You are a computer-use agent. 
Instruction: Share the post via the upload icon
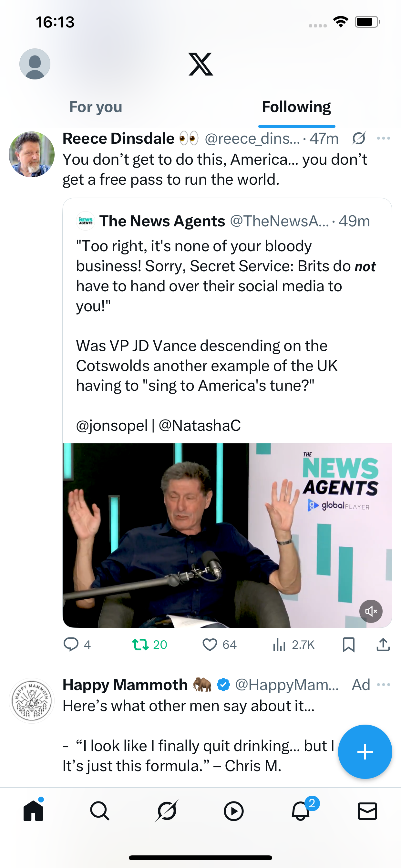click(x=383, y=645)
